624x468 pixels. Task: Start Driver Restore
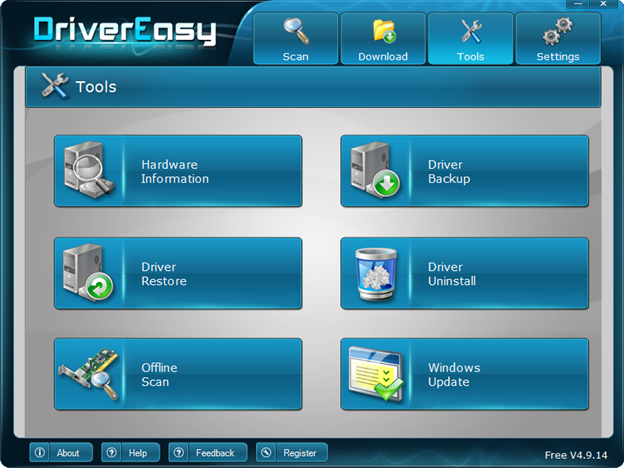point(178,273)
